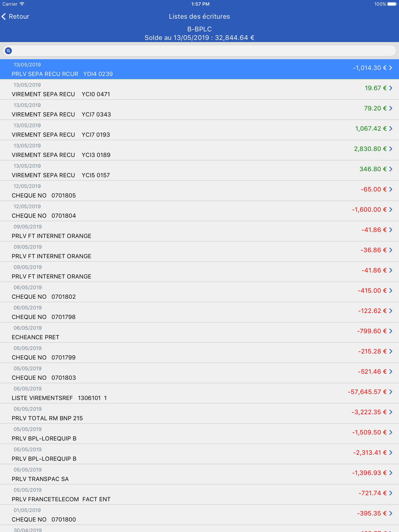Screen dimensions: 399x532
Task: Expand chevron beside 79.20 € amount
Action: point(391,108)
